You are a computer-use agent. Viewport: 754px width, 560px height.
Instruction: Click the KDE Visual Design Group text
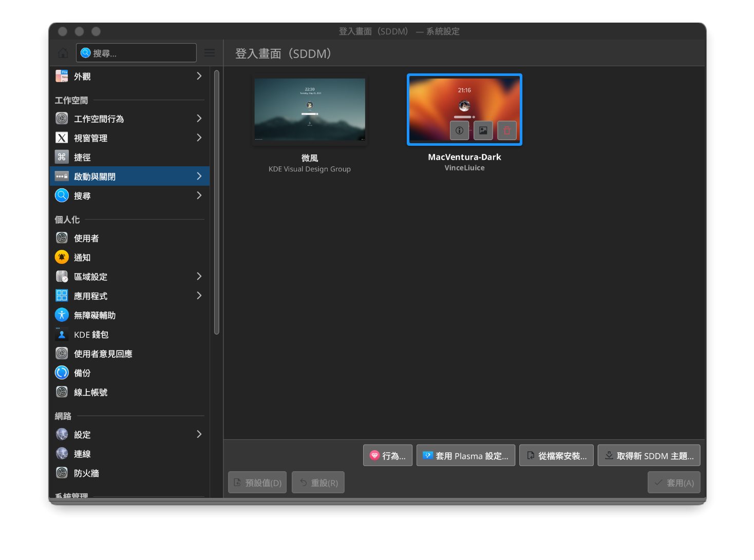coord(310,169)
